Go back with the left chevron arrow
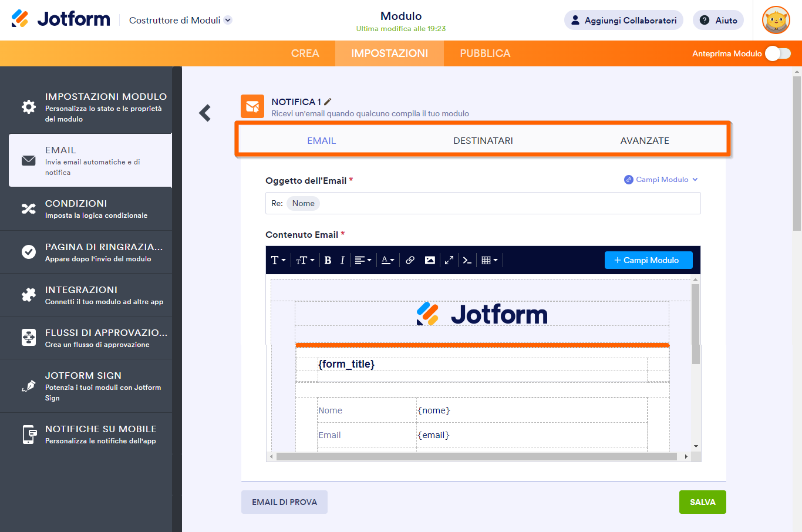This screenshot has width=802, height=532. (x=205, y=113)
